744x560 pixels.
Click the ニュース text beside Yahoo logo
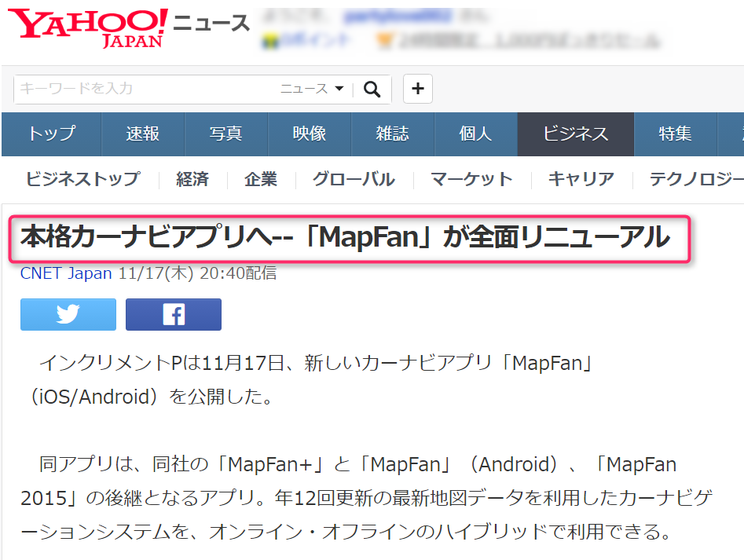211,23
